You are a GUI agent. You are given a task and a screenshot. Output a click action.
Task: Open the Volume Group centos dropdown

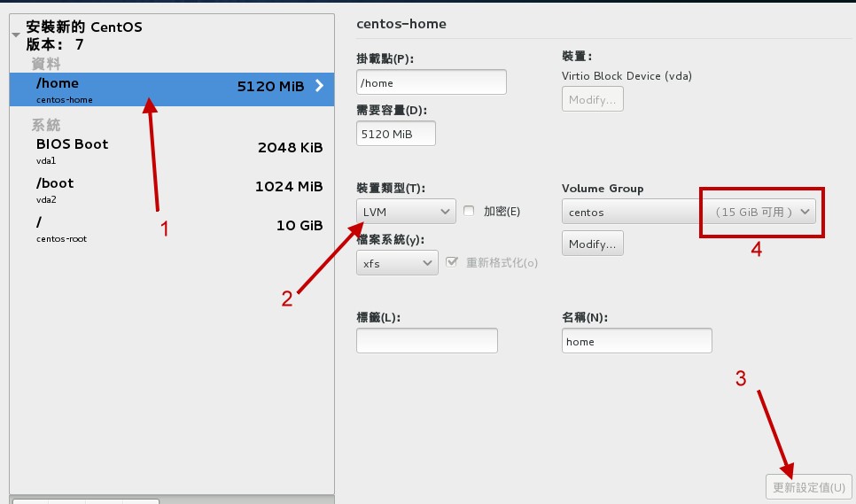(x=689, y=213)
